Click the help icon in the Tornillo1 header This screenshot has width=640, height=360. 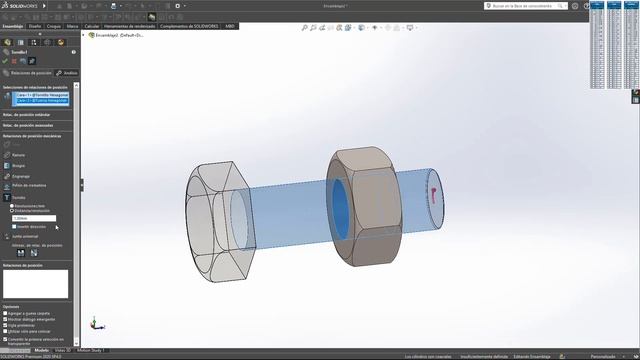coord(73,52)
